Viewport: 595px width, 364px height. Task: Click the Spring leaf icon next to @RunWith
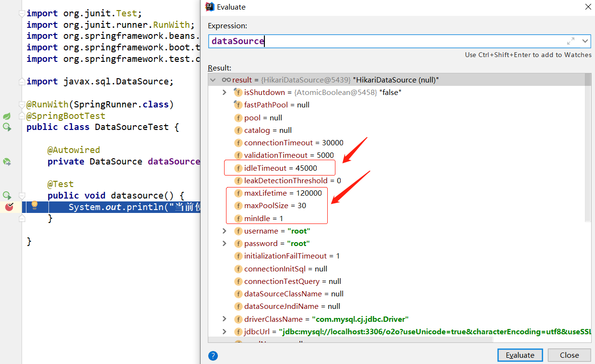tap(7, 116)
